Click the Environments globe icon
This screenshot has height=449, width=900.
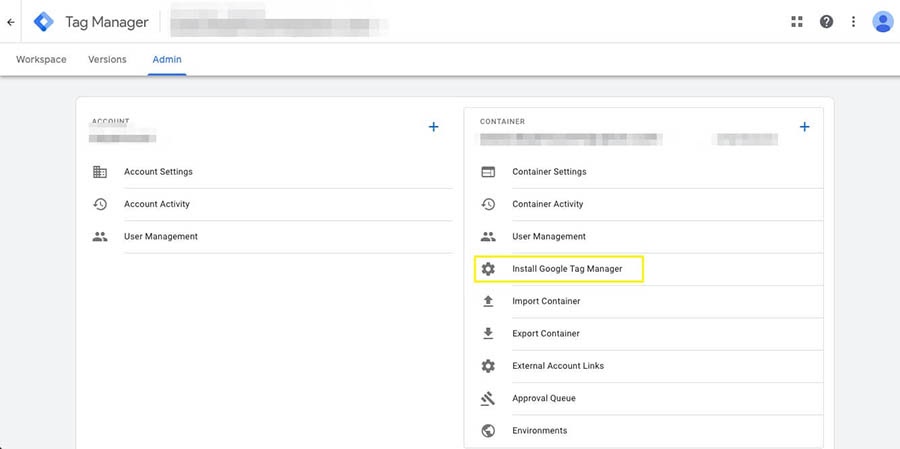tap(488, 431)
